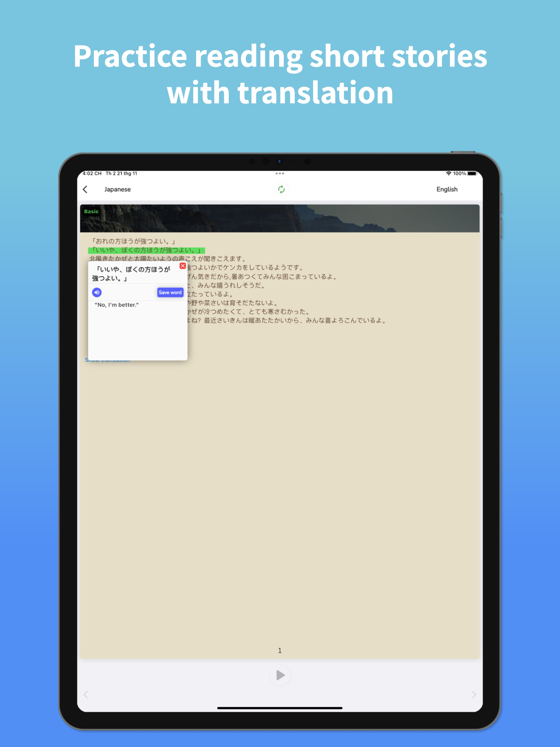Tap the popup Japanese sentence text
This screenshot has height=747, width=560.
click(132, 274)
